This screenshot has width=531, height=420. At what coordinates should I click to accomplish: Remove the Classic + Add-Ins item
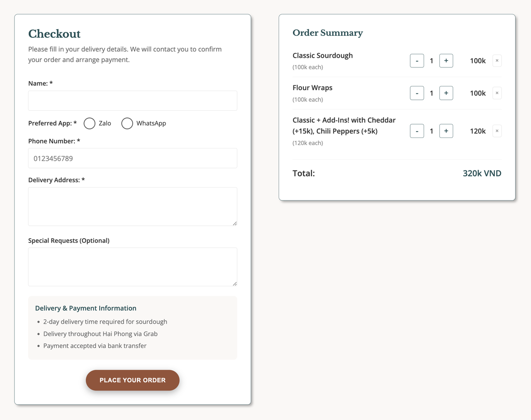[x=497, y=131]
